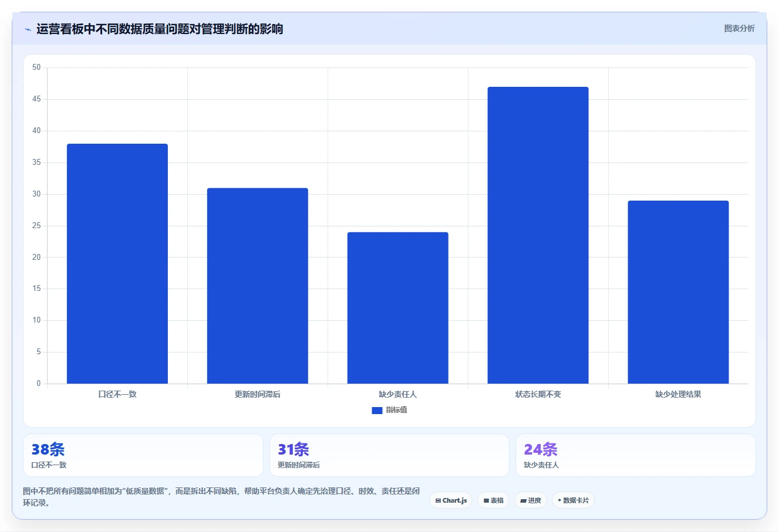Viewport: 779px width, 532px height.
Task: Click the 指标值 legend label
Action: pos(396,410)
